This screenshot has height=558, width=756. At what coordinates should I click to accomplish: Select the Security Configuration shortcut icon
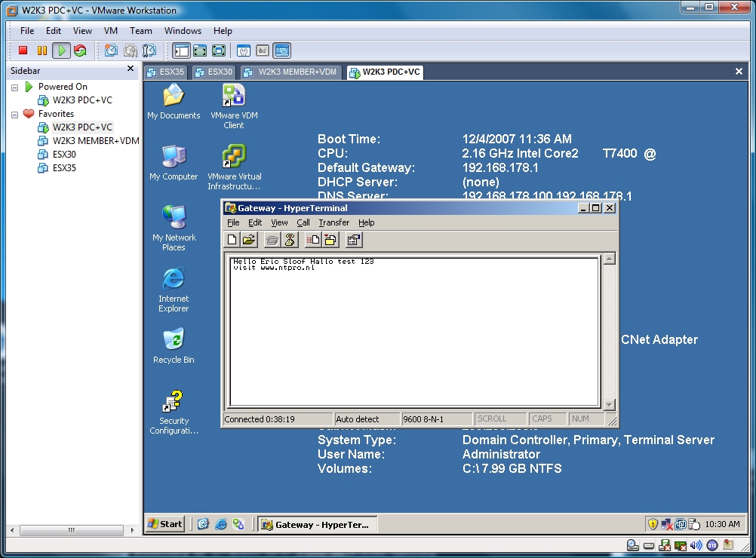tap(174, 412)
